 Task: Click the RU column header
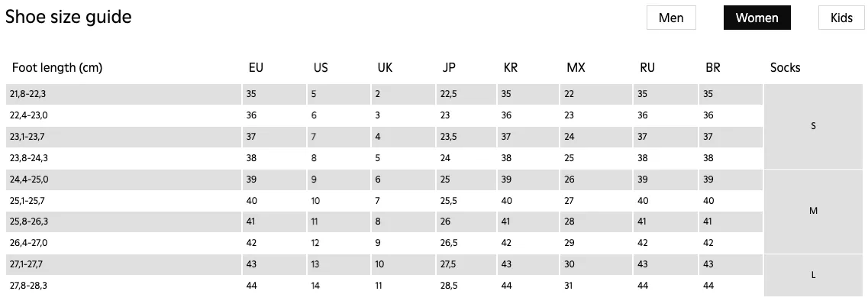(x=647, y=67)
